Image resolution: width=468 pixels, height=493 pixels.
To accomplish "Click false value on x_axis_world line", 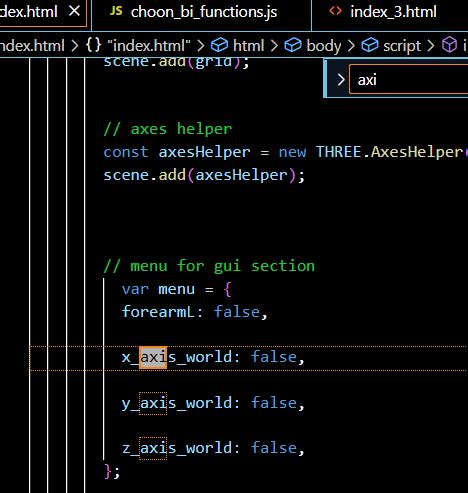I will coord(274,357).
